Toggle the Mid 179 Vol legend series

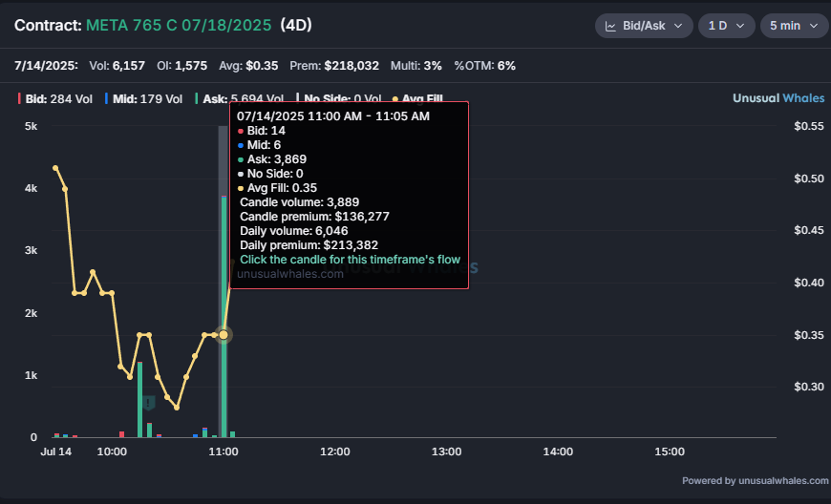143,99
